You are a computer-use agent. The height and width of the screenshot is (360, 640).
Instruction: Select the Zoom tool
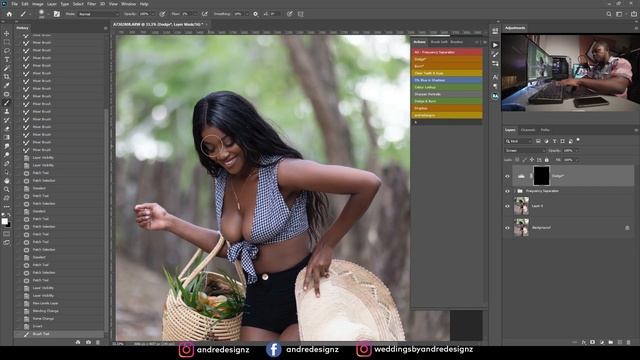click(x=7, y=189)
